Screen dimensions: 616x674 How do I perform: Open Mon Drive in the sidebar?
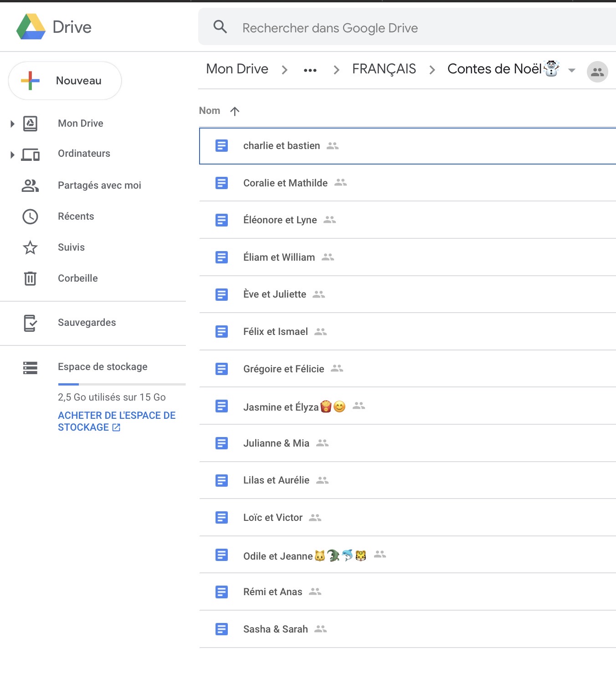point(80,123)
